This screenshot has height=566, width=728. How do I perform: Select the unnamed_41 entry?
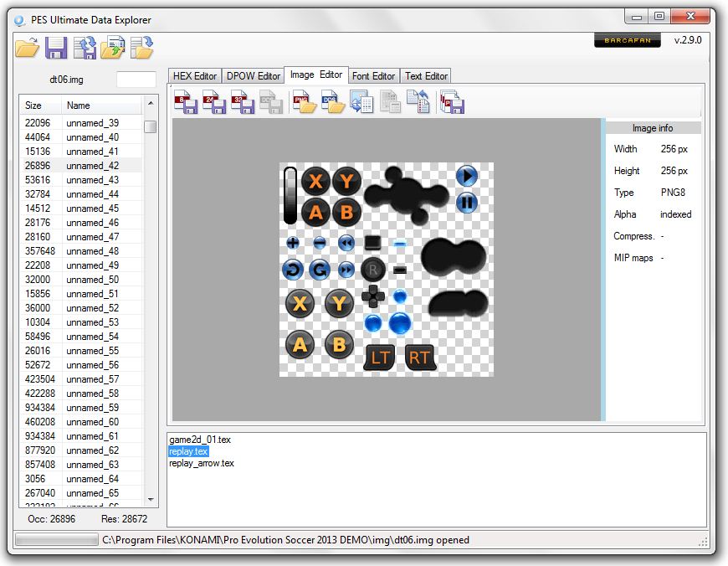[81, 152]
